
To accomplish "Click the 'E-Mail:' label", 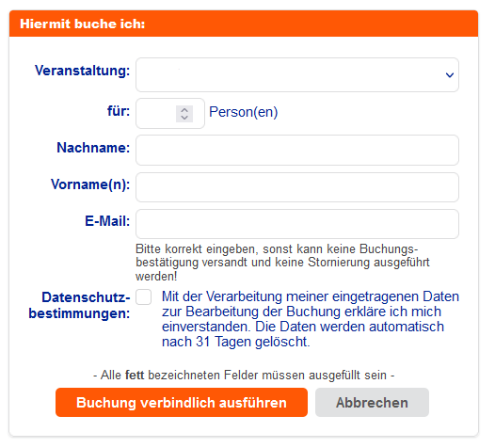I will click(x=107, y=221).
